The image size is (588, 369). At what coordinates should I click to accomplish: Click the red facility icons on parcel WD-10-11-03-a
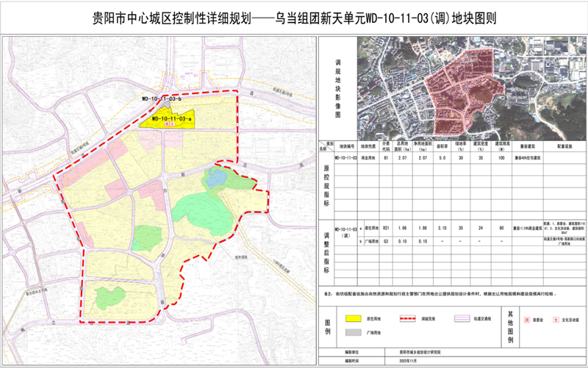point(170,124)
